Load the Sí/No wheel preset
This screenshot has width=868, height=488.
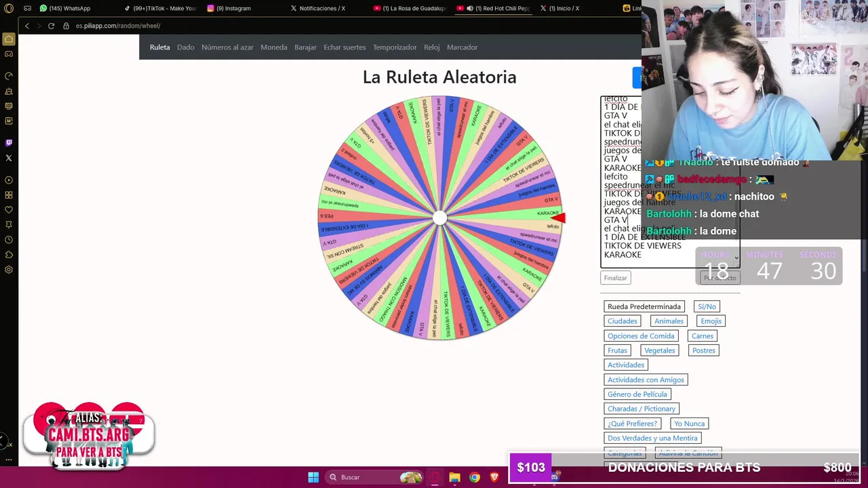pyautogui.click(x=707, y=306)
